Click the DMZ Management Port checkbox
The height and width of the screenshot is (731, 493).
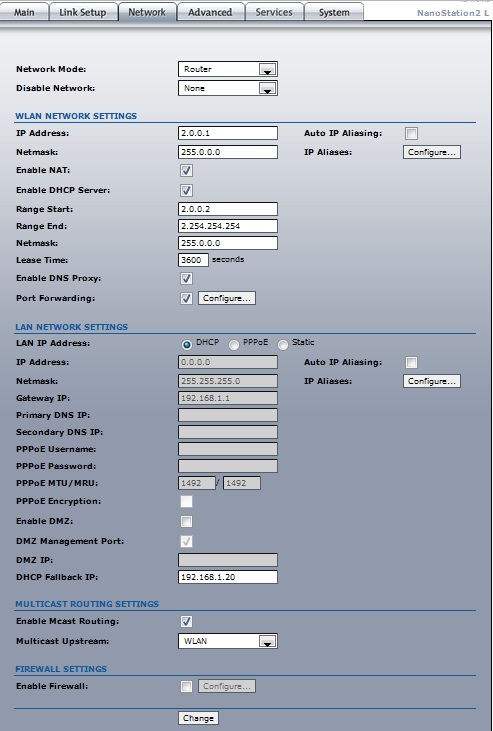point(186,541)
